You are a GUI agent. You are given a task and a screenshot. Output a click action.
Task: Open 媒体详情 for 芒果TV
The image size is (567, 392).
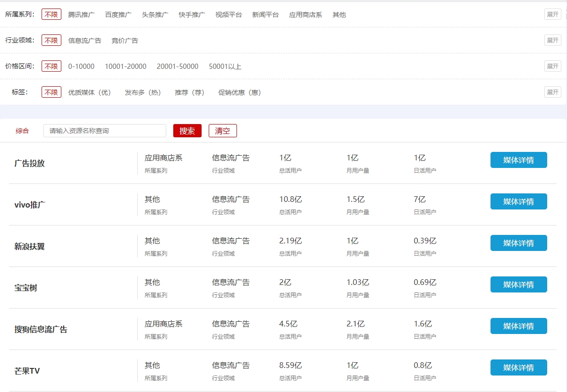tap(518, 367)
